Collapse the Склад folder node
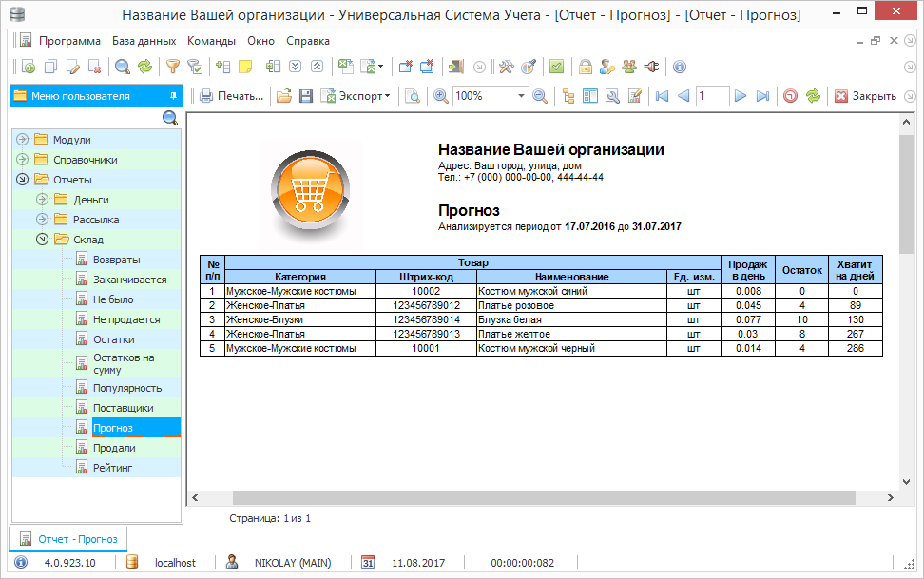 pos(43,240)
